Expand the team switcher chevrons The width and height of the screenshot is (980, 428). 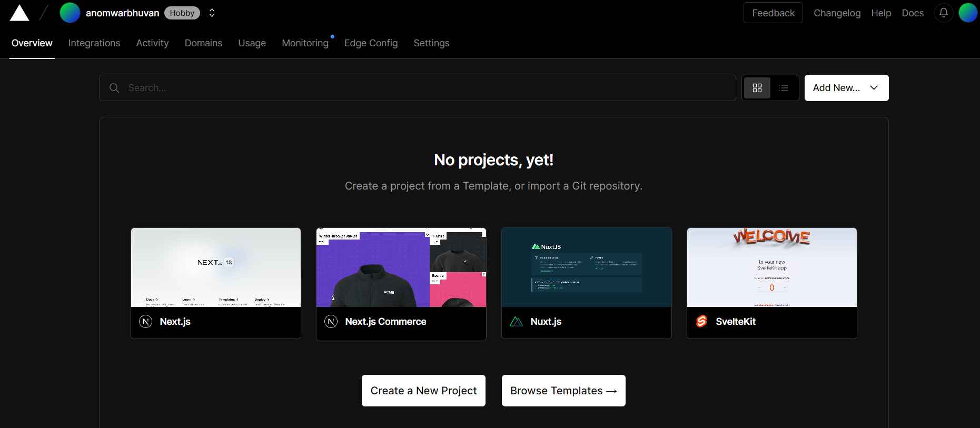pyautogui.click(x=212, y=13)
